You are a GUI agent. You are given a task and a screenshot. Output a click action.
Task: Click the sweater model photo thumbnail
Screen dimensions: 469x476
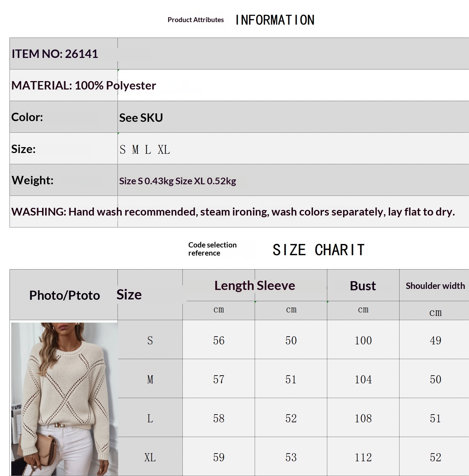[x=65, y=399]
